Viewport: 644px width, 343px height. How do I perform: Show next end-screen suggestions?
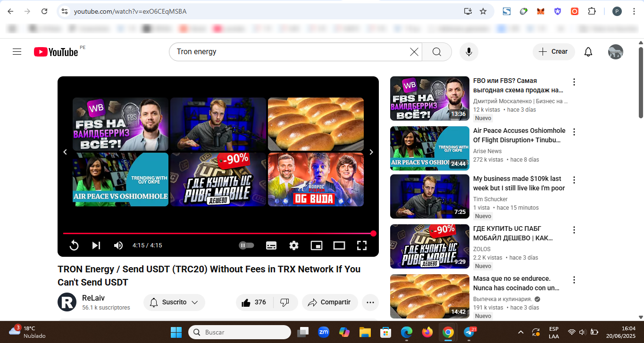371,152
